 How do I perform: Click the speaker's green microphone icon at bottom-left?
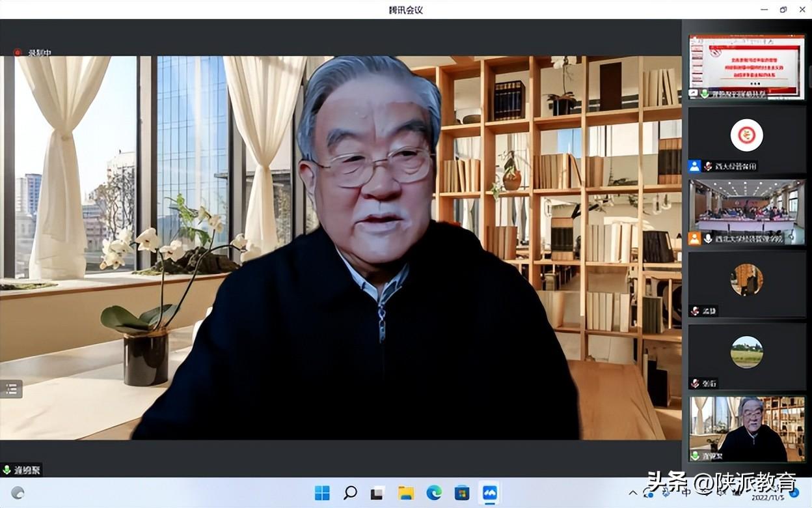[7, 470]
